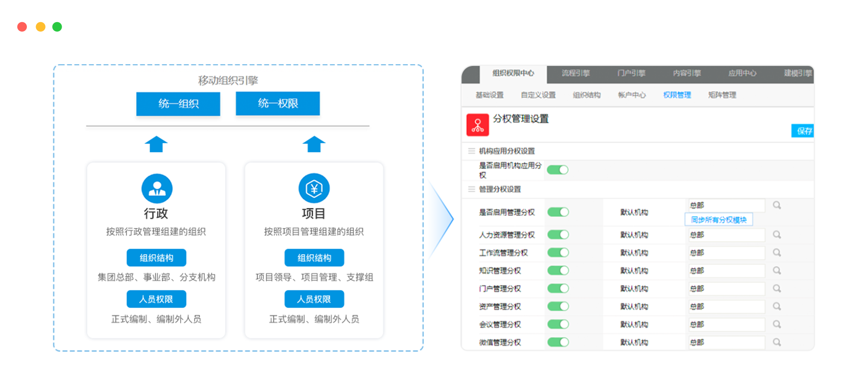The width and height of the screenshot is (868, 392).
Task: Switch to the 流程引擎 tab
Action: click(x=575, y=73)
